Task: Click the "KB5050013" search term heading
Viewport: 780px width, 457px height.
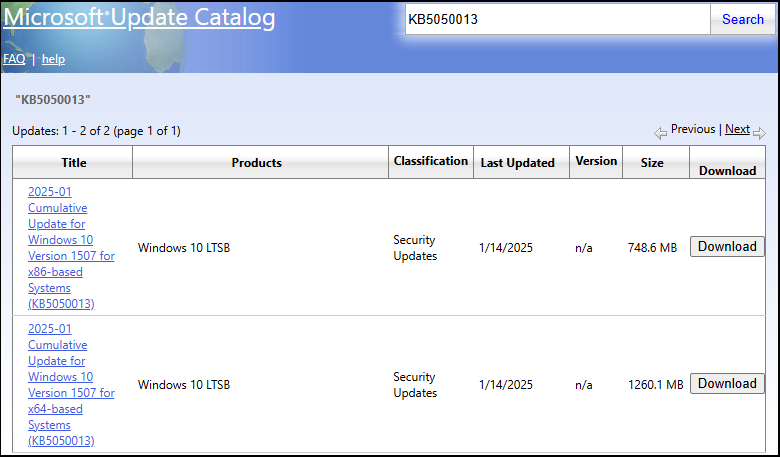Action: pyautogui.click(x=53, y=100)
